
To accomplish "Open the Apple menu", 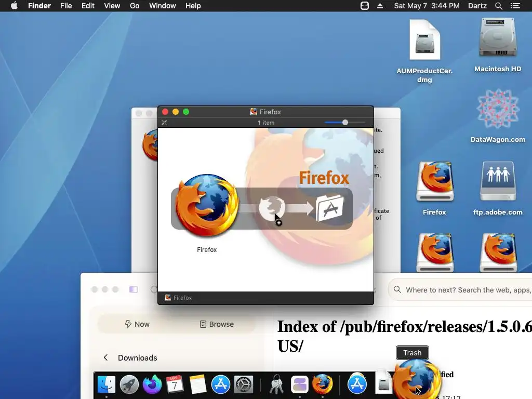I will tap(14, 6).
